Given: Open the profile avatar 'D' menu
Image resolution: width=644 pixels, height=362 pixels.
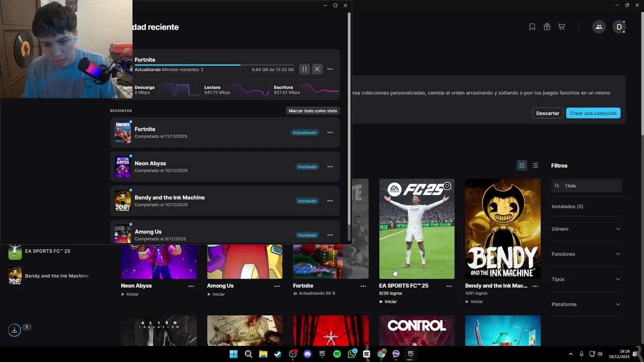Looking at the screenshot, I should [x=619, y=27].
